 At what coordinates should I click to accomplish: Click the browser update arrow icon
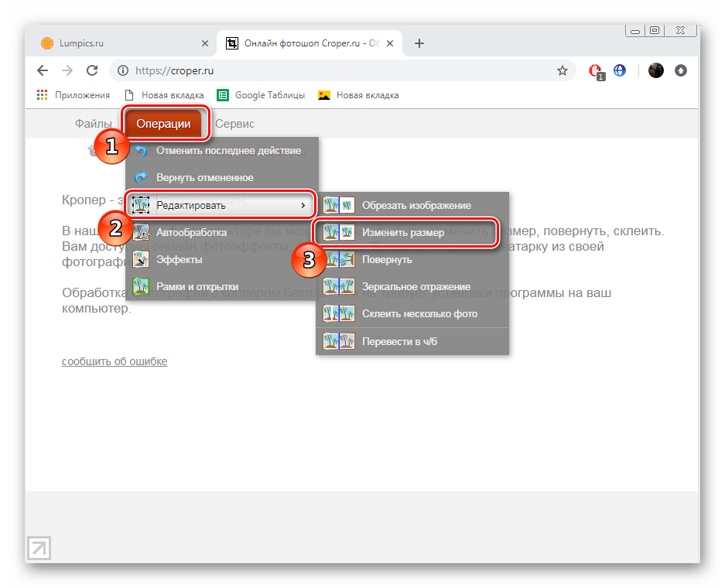click(681, 70)
